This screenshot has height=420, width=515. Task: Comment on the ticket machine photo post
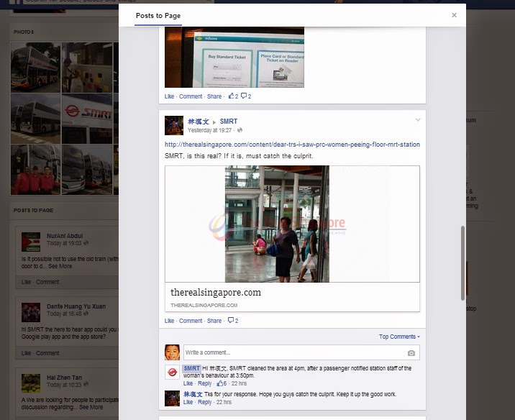191,96
